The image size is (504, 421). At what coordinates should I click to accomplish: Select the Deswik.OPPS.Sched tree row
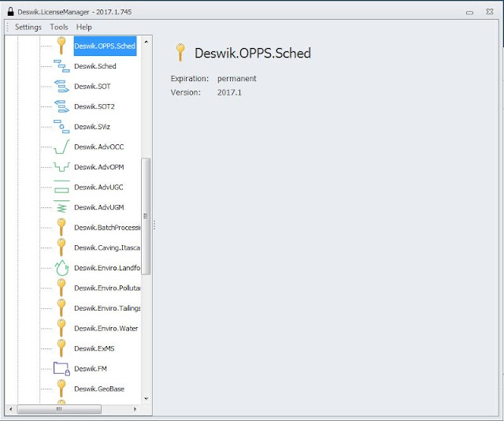(105, 46)
